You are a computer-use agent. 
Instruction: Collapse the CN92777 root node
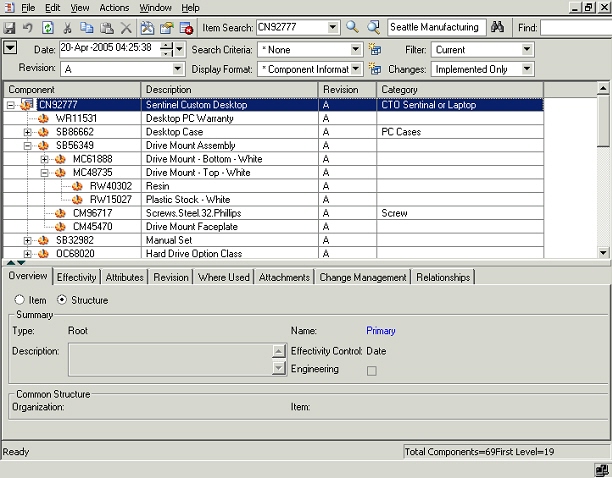(11, 105)
